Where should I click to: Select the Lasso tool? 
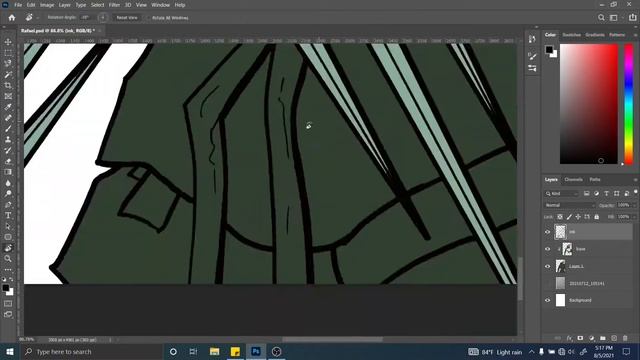(x=8, y=63)
